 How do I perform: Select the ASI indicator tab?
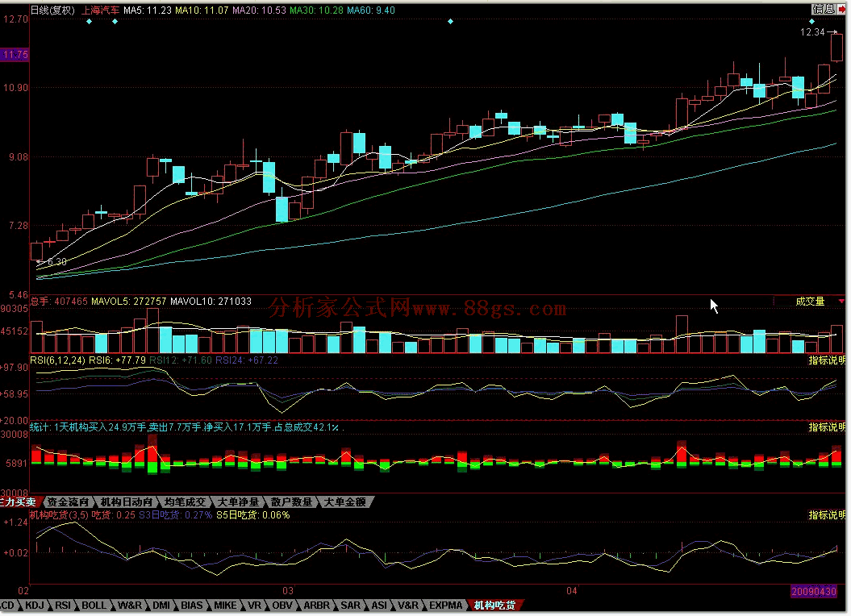pyautogui.click(x=379, y=606)
